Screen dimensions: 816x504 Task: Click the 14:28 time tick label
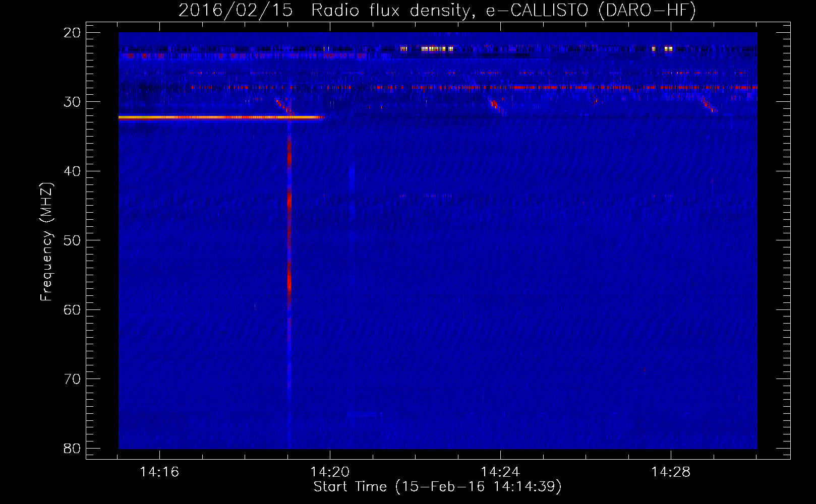coord(671,472)
